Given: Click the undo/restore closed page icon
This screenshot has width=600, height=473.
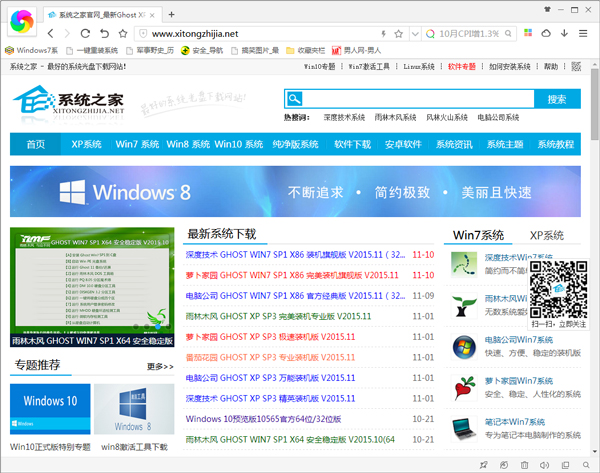Looking at the screenshot, I should coord(104,34).
